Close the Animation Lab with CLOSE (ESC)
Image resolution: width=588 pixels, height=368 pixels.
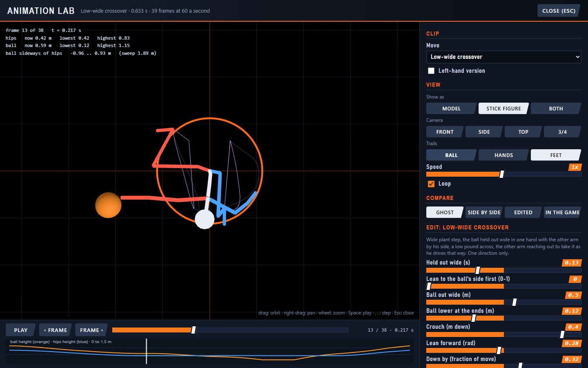(x=559, y=11)
